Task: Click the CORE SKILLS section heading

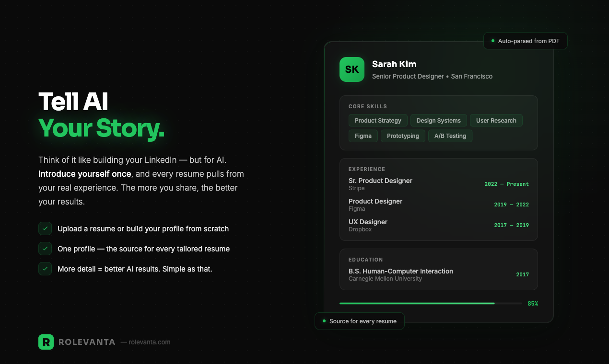Action: [368, 106]
